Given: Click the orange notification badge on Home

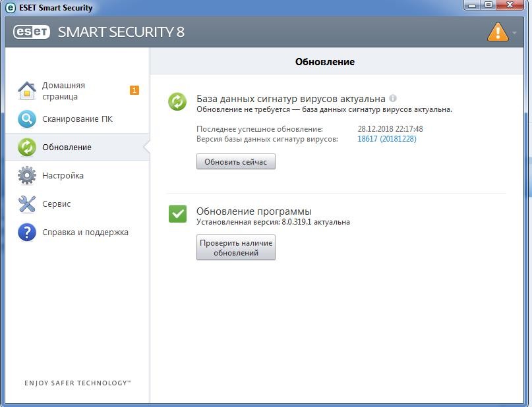Looking at the screenshot, I should (134, 90).
